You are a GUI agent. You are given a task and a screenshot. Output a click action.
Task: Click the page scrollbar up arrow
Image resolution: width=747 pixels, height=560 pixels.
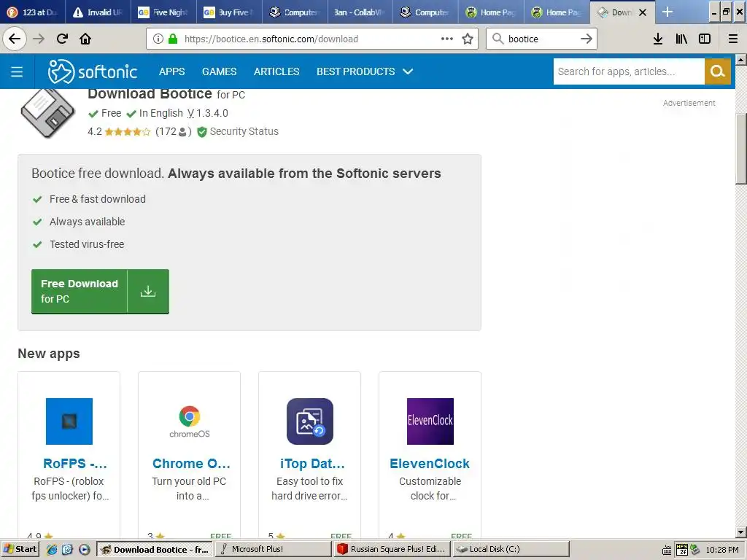[x=741, y=60]
